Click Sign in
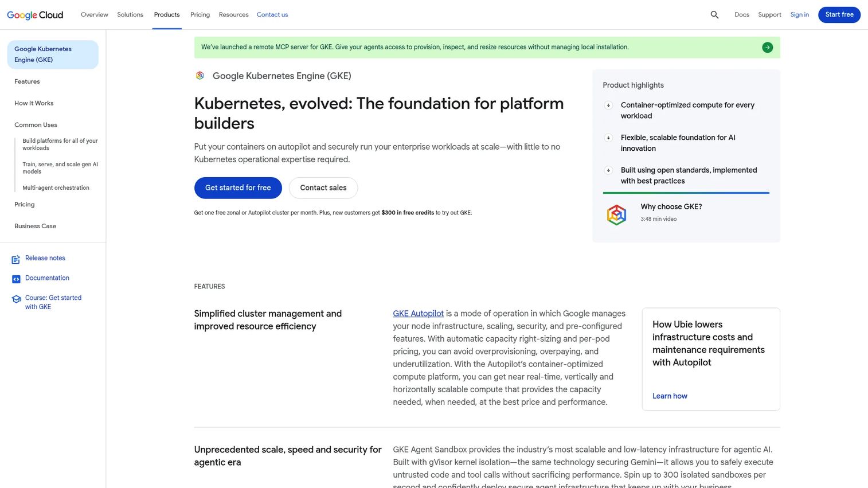This screenshot has height=488, width=868. (799, 15)
